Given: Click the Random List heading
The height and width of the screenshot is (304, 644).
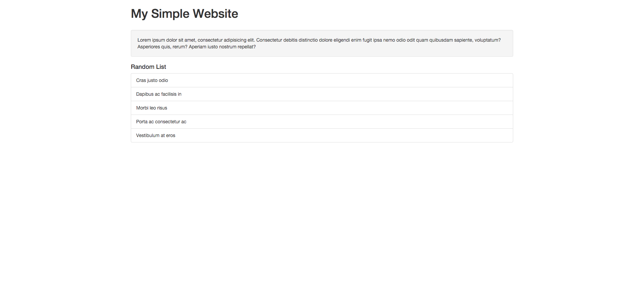Looking at the screenshot, I should click(148, 67).
